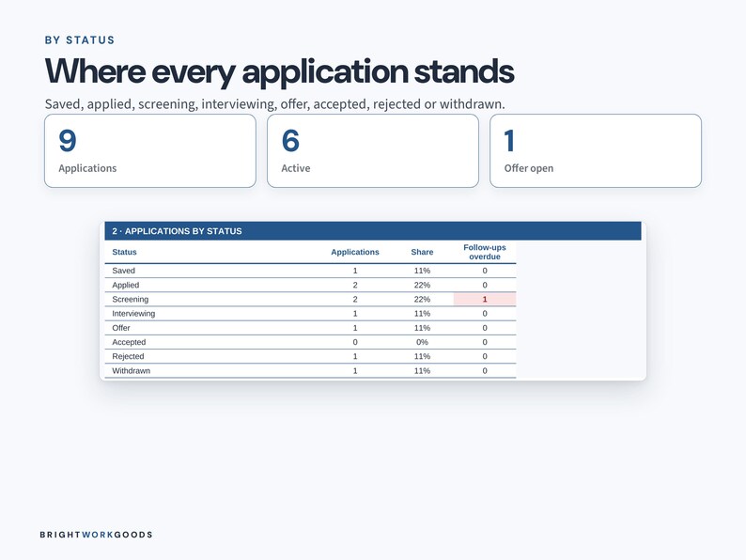Click the applications count in Accepted row
Image resolution: width=746 pixels, height=560 pixels.
click(x=355, y=342)
